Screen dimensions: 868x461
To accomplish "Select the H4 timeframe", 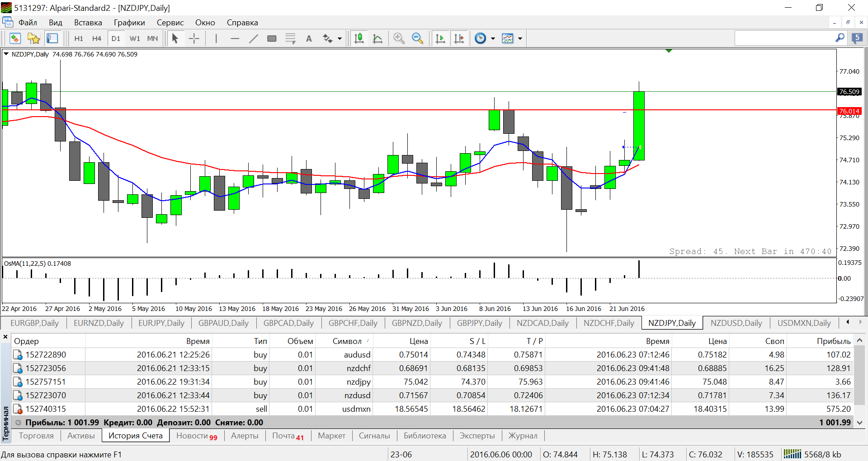I will [x=97, y=38].
